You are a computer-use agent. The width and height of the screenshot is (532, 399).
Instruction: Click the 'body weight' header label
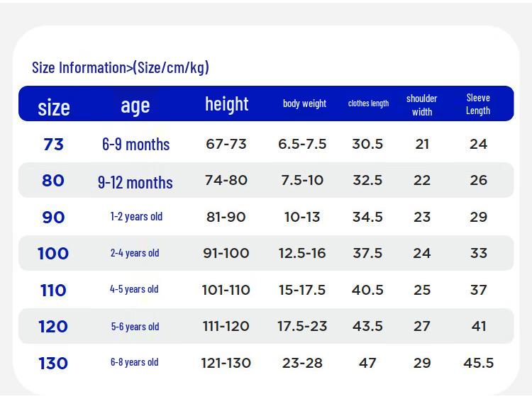(x=304, y=103)
